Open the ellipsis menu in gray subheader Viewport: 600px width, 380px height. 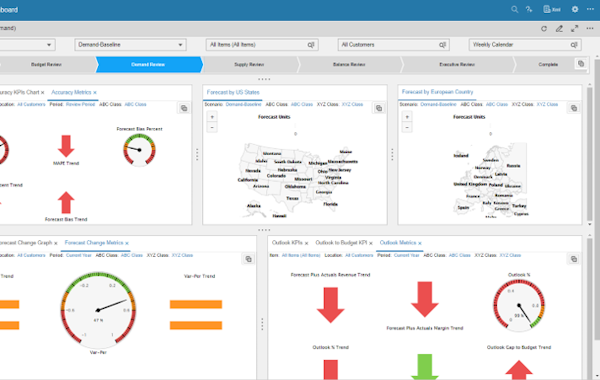pyautogui.click(x=590, y=29)
